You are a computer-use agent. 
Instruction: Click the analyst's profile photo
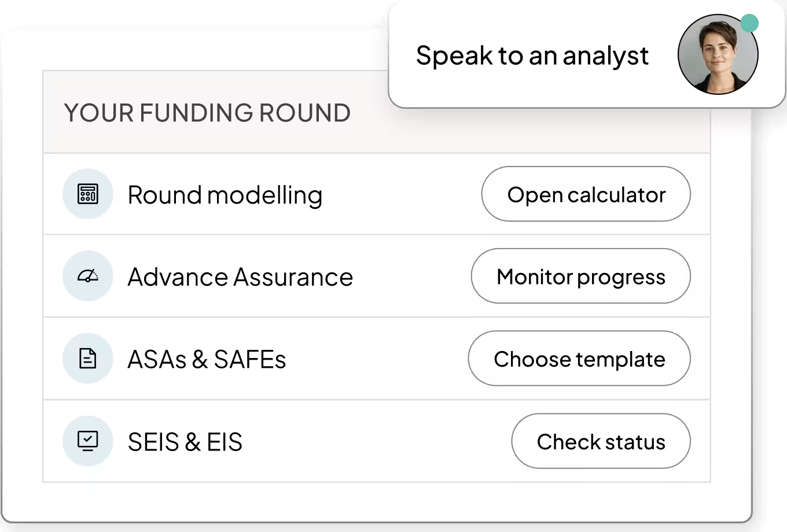point(718,54)
